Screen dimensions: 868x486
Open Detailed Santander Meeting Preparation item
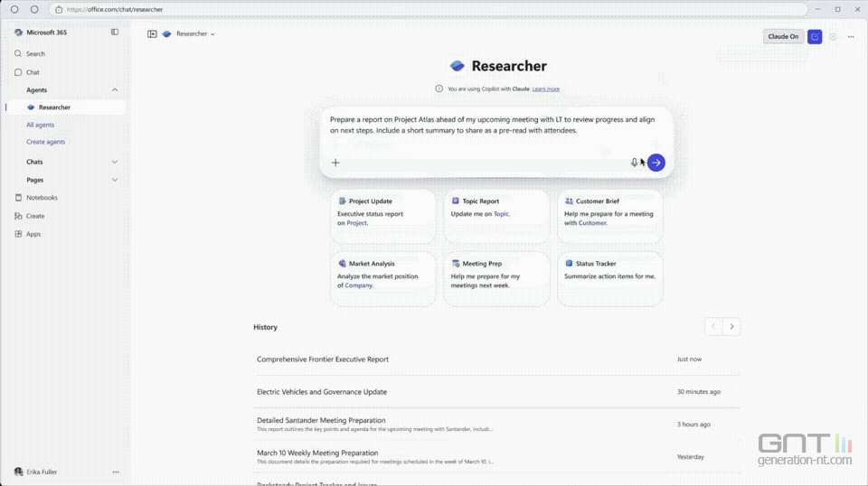point(496,424)
